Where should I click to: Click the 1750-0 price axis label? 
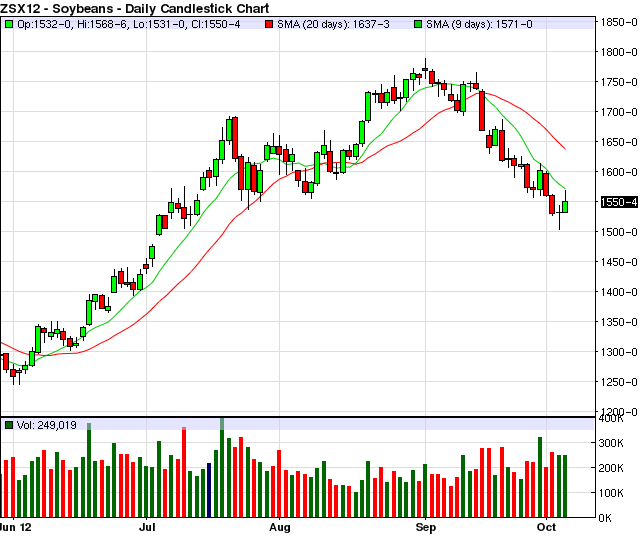pyautogui.click(x=619, y=82)
